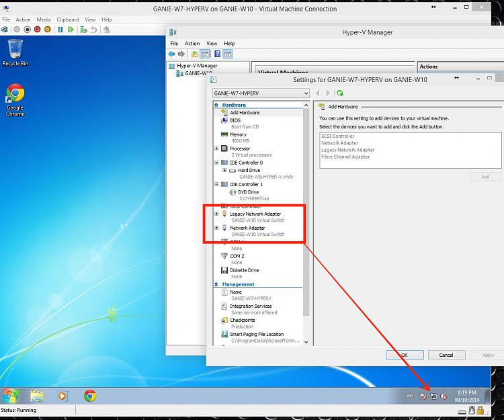This screenshot has width=504, height=420.
Task: Click scroll-down arrow of settings tree scrollbar
Action: click(x=306, y=342)
